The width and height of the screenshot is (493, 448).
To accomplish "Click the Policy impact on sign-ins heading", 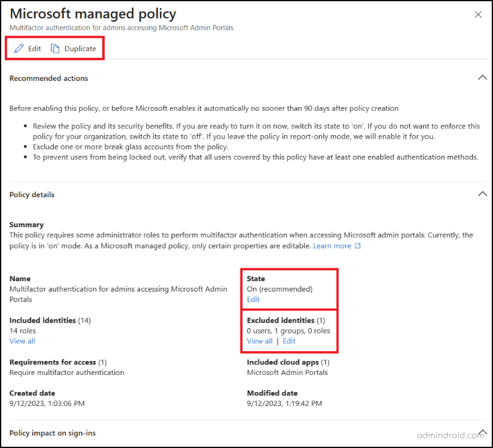I will pyautogui.click(x=52, y=433).
